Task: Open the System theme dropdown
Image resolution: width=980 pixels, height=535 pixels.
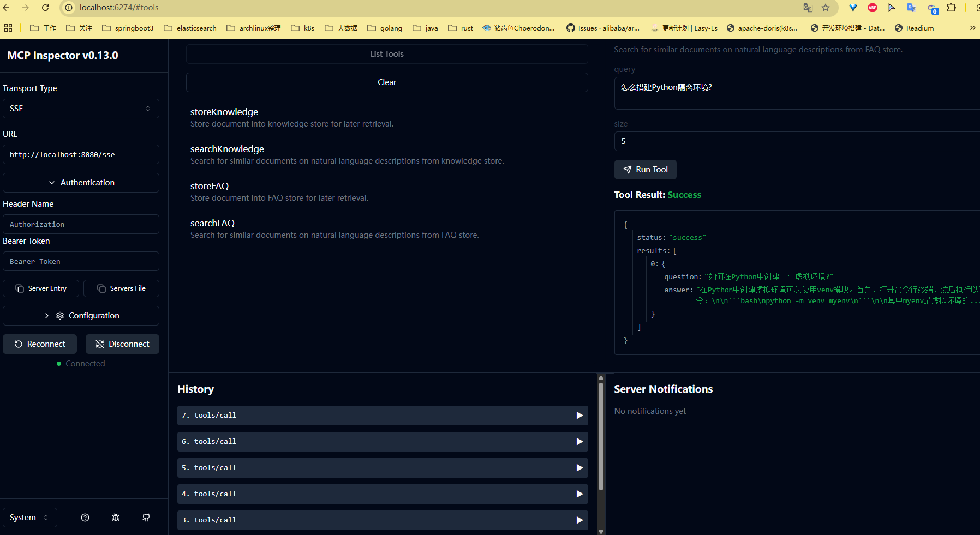Action: (30, 518)
